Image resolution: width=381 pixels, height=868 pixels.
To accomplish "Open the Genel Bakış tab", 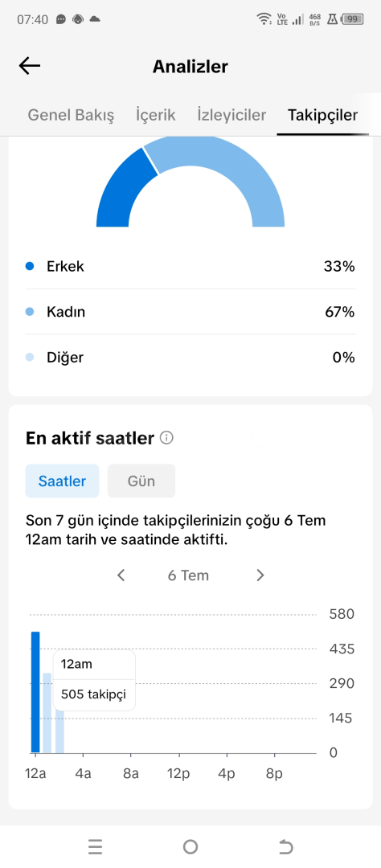I will coord(71,115).
